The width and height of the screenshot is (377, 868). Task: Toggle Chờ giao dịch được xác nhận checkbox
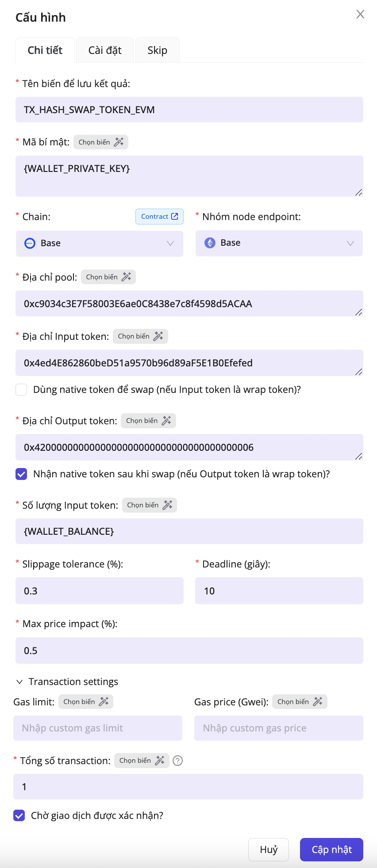[x=19, y=816]
